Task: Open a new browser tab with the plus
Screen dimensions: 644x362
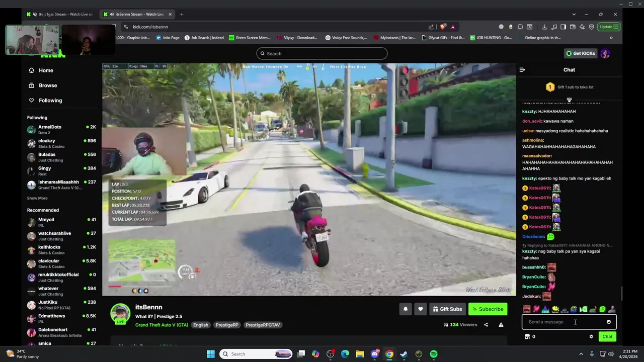Action: pos(182,14)
